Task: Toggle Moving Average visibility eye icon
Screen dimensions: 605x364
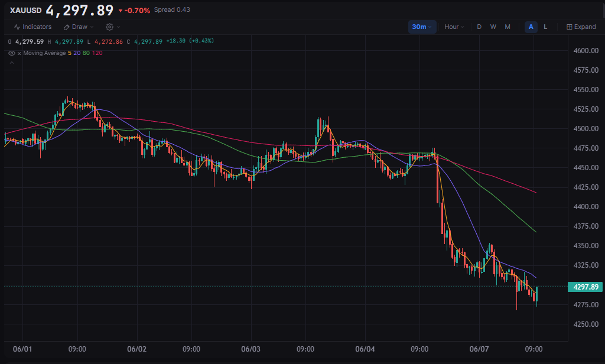Action: (x=12, y=53)
